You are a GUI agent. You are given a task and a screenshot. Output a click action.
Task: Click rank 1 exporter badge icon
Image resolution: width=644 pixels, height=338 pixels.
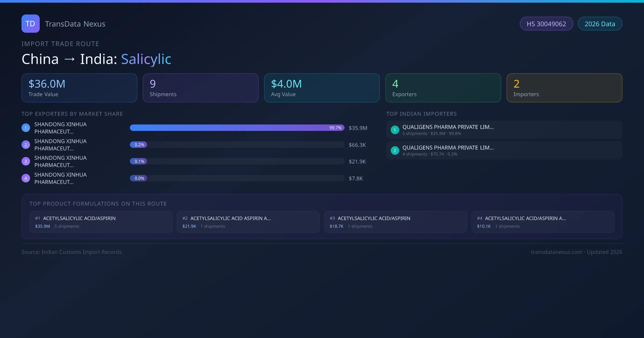click(x=26, y=128)
